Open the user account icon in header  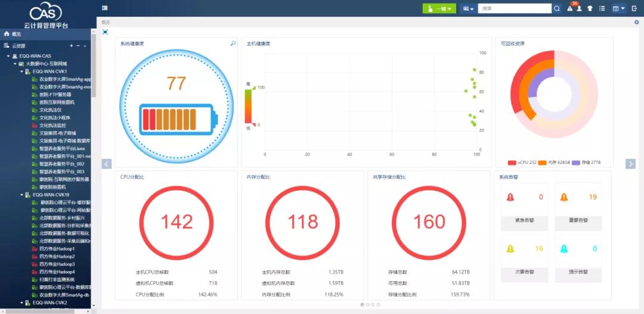[x=578, y=9]
